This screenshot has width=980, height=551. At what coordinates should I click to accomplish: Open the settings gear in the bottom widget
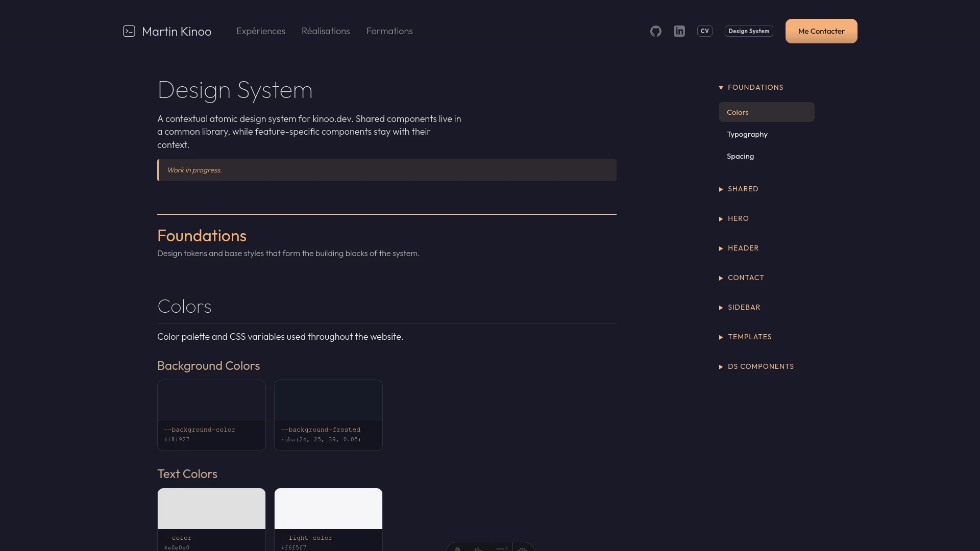(x=523, y=549)
